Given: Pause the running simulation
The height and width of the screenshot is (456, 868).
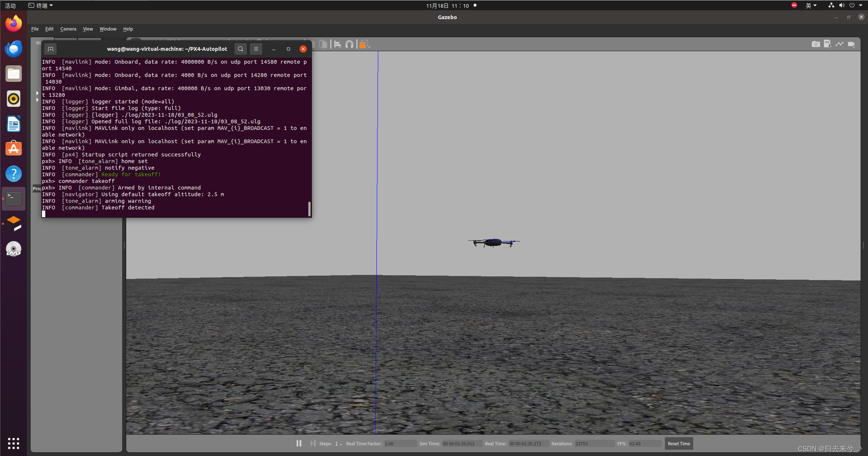Looking at the screenshot, I should [x=298, y=443].
